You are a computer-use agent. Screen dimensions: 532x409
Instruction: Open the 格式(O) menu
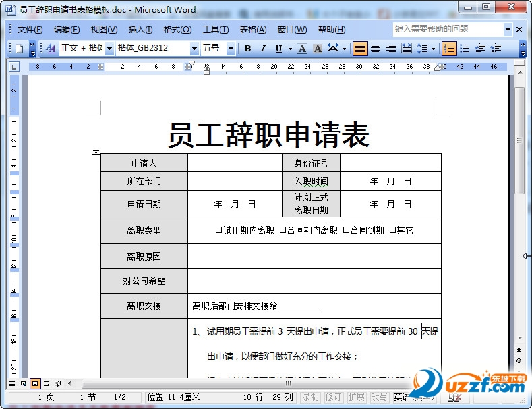[178, 30]
